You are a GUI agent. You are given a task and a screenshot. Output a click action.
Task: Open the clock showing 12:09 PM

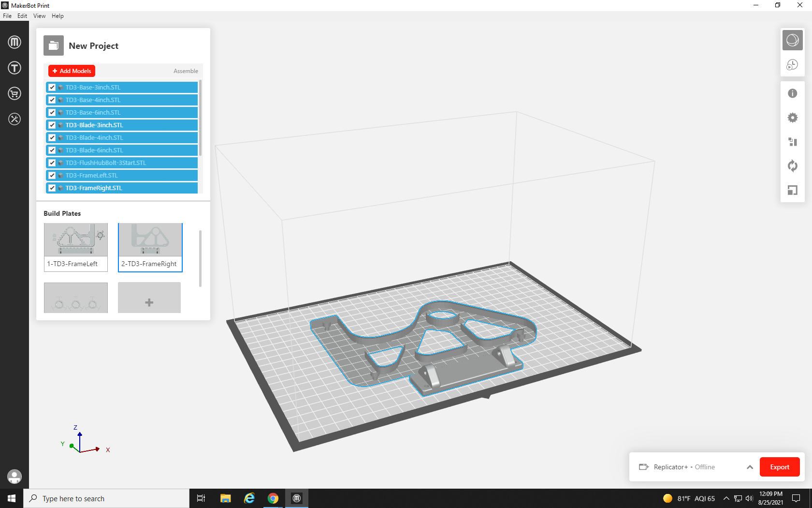[x=770, y=498]
